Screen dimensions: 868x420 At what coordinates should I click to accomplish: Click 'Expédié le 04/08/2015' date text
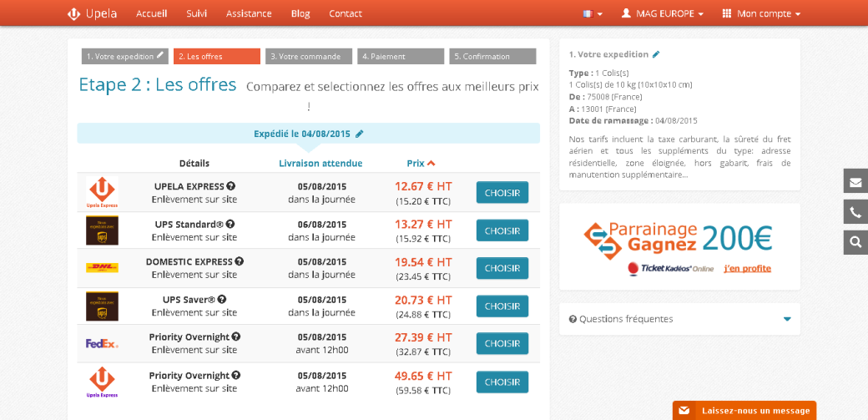click(x=301, y=134)
